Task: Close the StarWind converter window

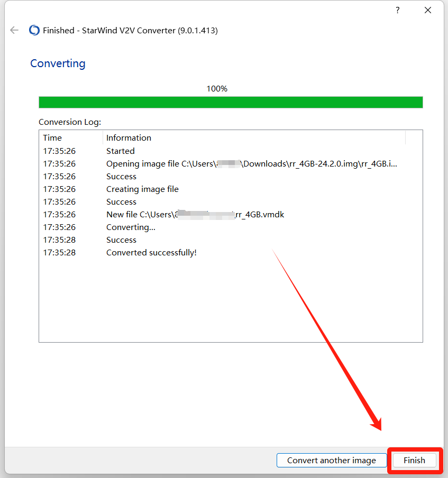Action: click(x=428, y=11)
